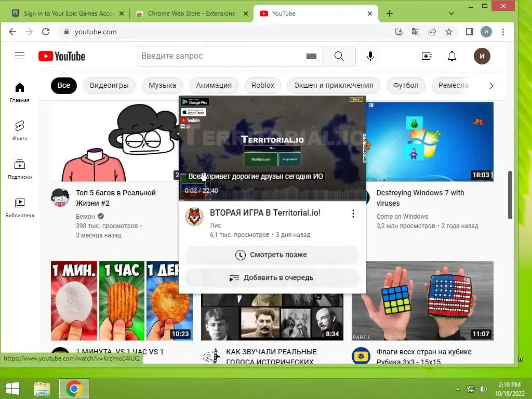Viewport: 532px width, 399px height.
Task: Open the Windows Start button
Action: coord(12,389)
